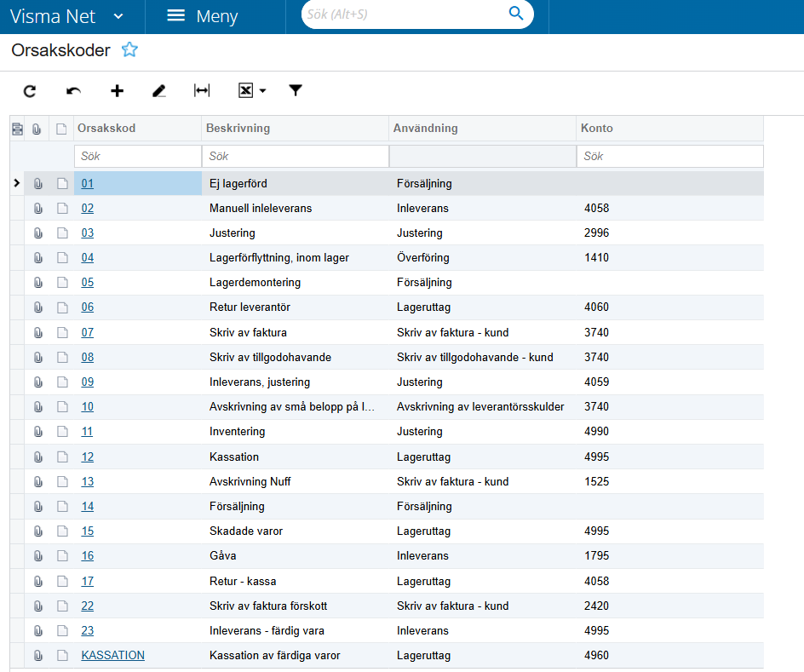Add a new row with the plus icon
Image resolution: width=804 pixels, height=672 pixels.
117,91
